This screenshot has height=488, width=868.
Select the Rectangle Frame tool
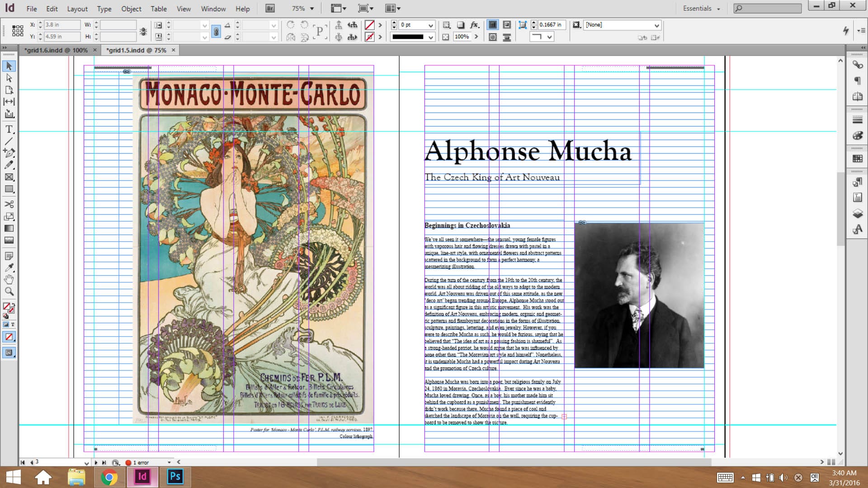click(x=9, y=177)
